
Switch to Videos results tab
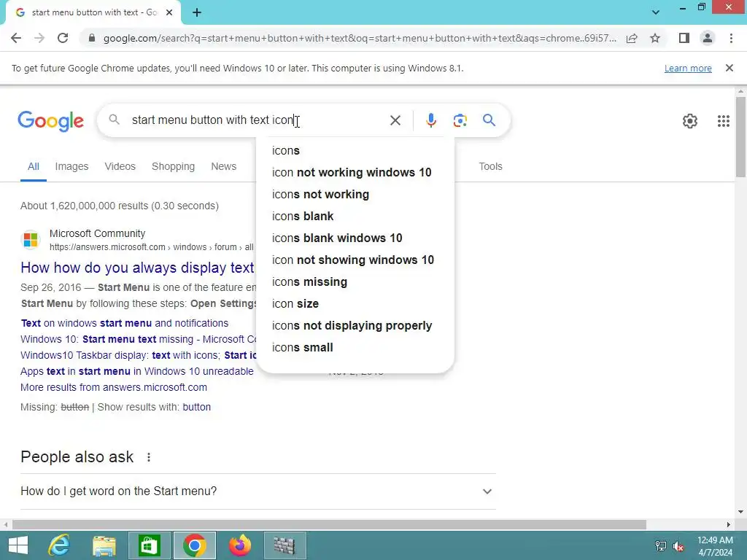[120, 166]
